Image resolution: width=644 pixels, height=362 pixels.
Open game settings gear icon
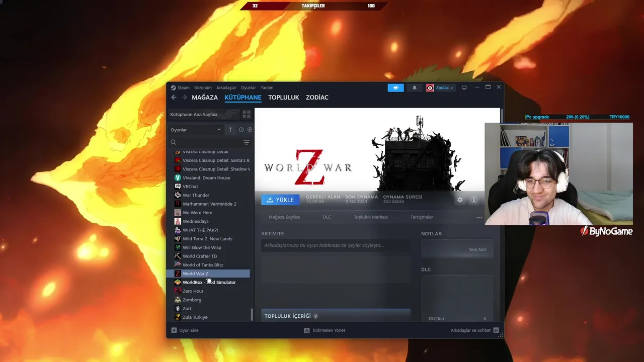pos(460,200)
